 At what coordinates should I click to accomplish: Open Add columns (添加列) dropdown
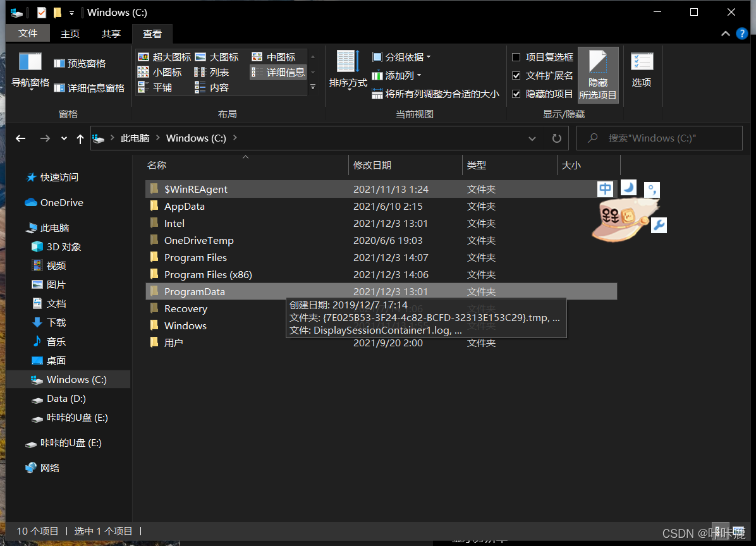pos(396,76)
